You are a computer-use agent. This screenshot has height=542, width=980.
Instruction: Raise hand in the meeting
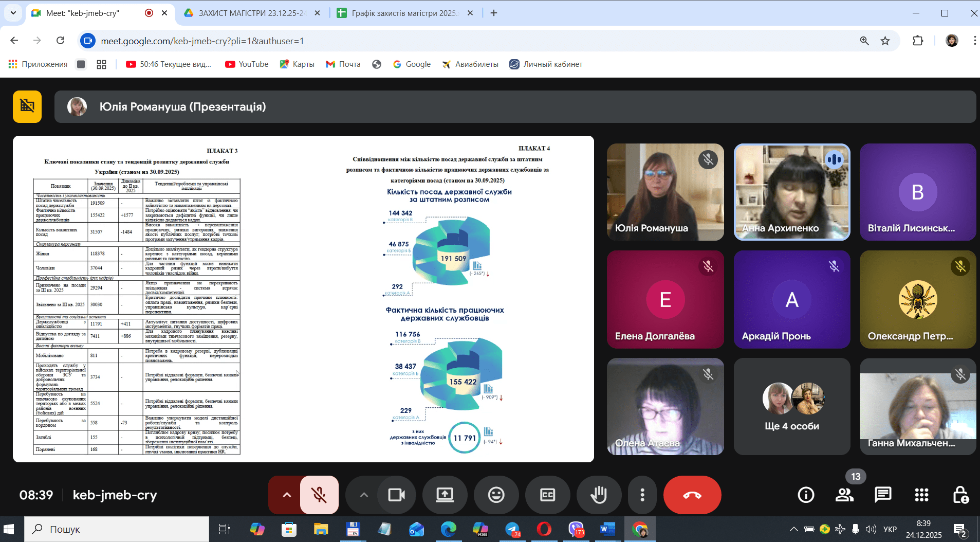(x=599, y=495)
